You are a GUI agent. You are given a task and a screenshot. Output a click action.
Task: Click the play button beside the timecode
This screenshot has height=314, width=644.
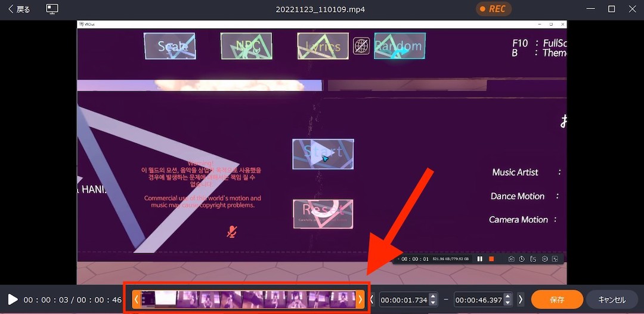(x=13, y=300)
